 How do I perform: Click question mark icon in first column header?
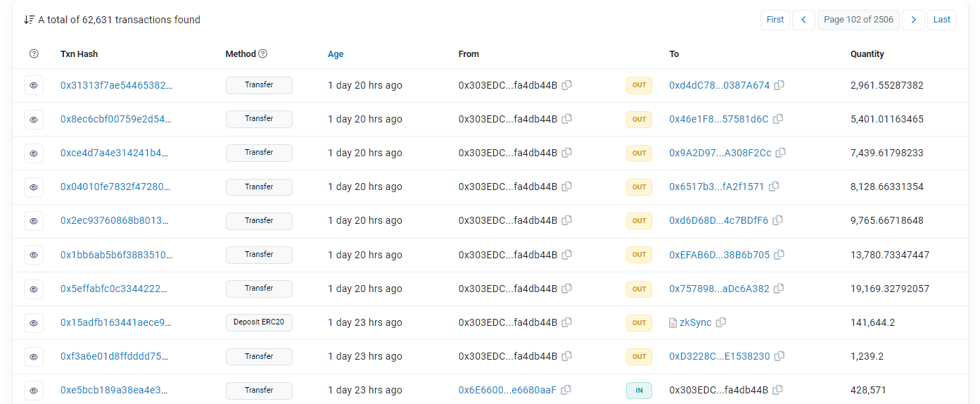(x=34, y=54)
